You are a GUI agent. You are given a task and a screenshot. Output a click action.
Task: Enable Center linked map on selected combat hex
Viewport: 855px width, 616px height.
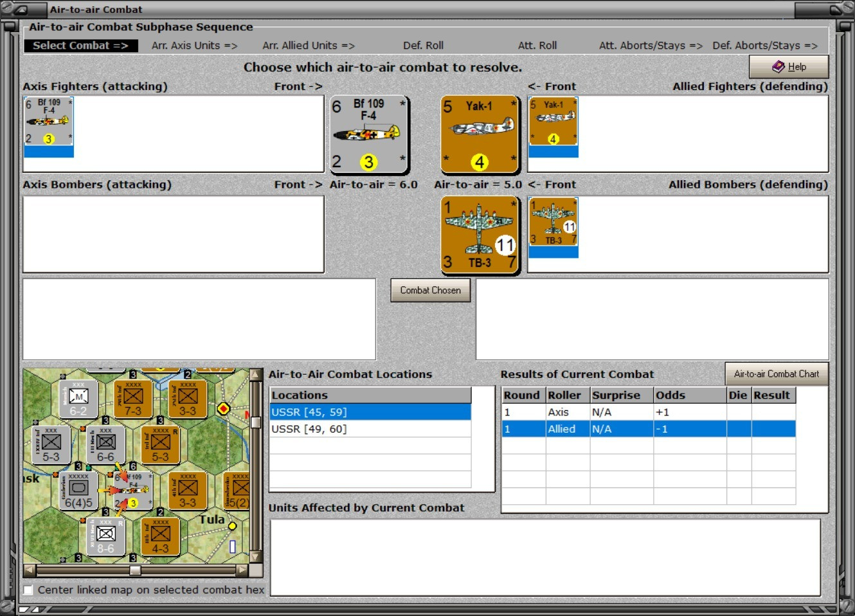click(x=28, y=590)
